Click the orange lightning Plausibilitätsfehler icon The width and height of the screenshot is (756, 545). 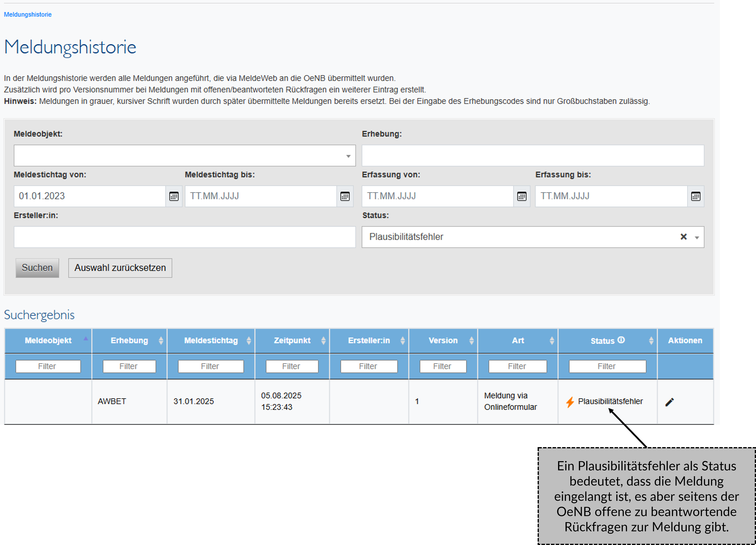[x=570, y=402]
